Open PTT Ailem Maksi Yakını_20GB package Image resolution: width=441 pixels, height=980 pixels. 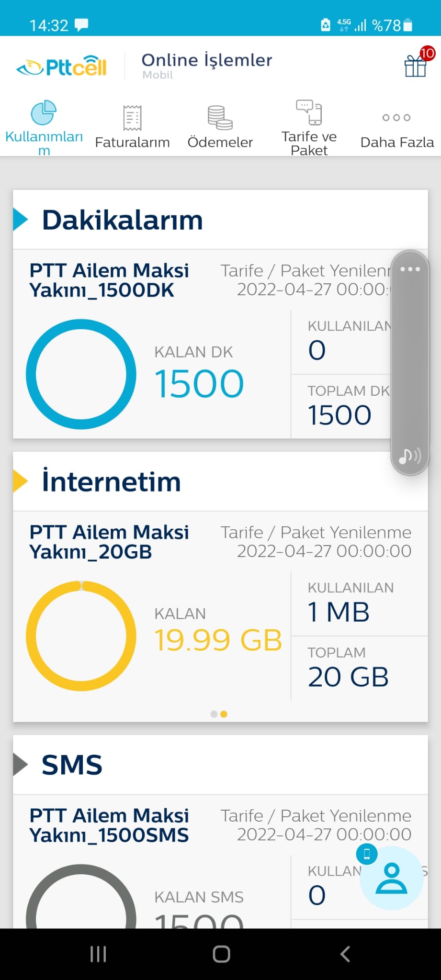click(x=109, y=542)
